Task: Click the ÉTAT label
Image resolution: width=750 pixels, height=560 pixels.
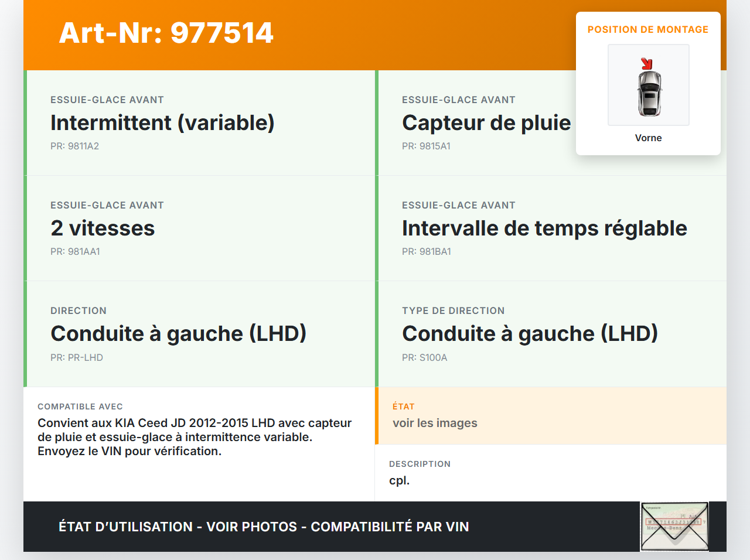Action: (404, 407)
